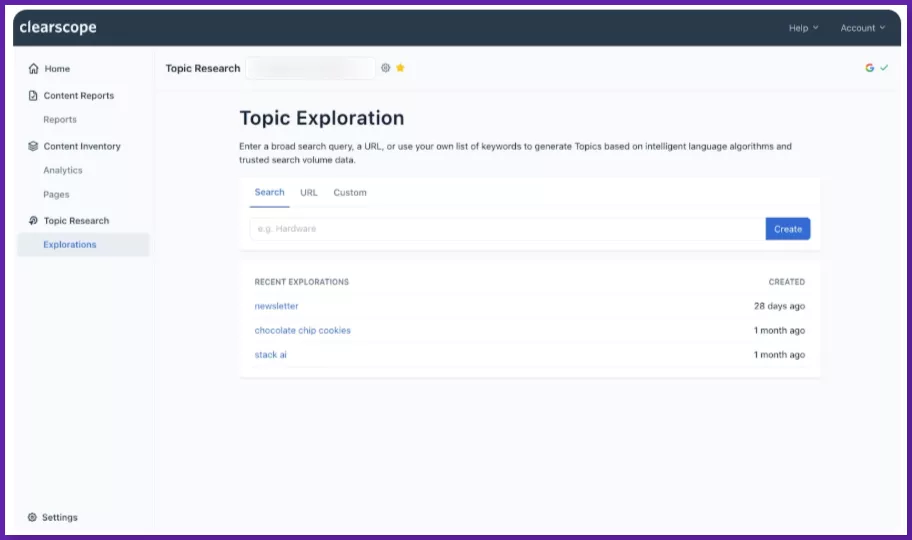Click the Content Inventory stack icon
The height and width of the screenshot is (540, 912).
pyautogui.click(x=33, y=146)
